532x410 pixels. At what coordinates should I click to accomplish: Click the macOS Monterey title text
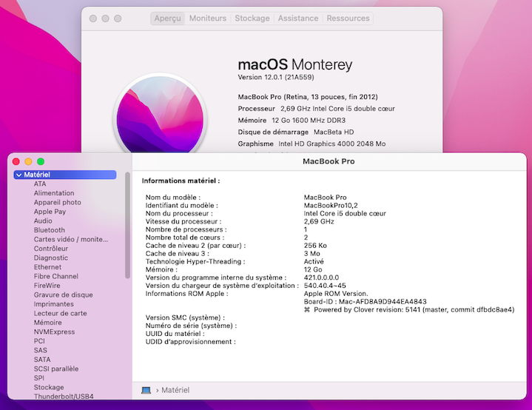point(295,64)
